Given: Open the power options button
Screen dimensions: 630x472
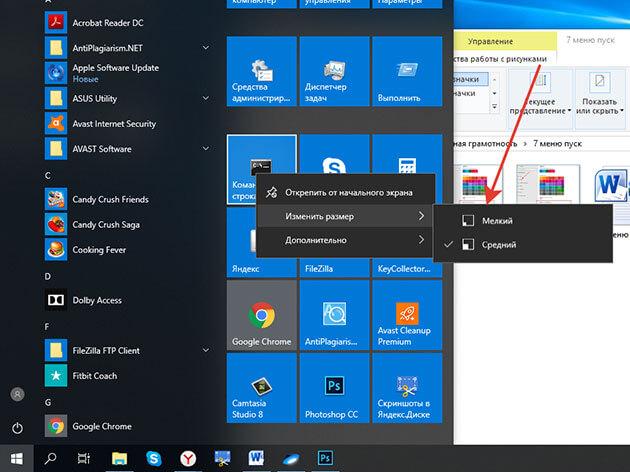Looking at the screenshot, I should point(17,428).
